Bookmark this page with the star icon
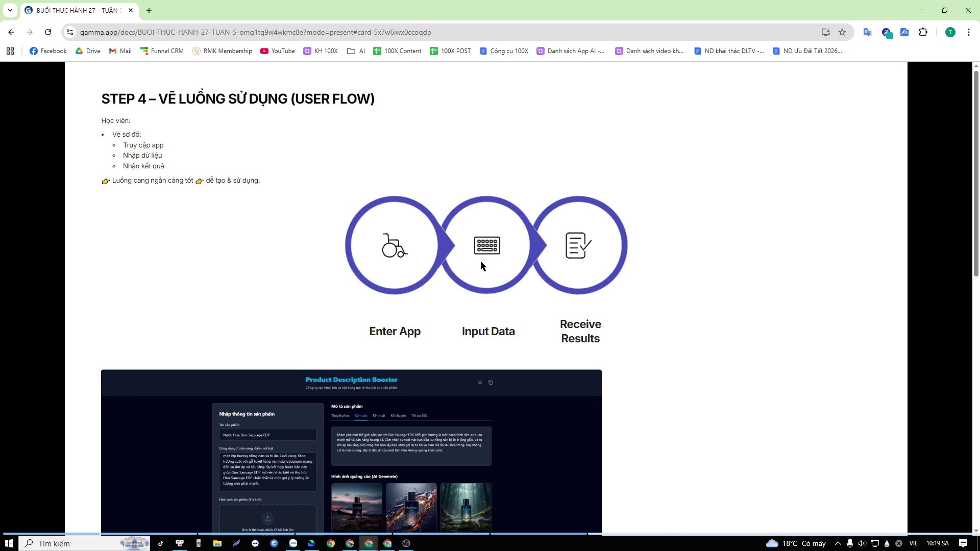Image resolution: width=980 pixels, height=551 pixels. [x=842, y=32]
